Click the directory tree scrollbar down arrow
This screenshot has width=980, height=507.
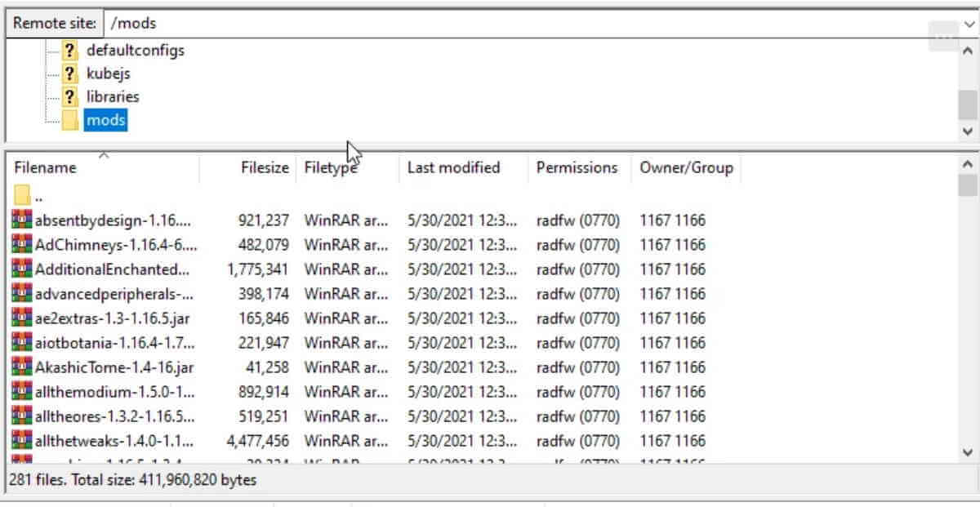[968, 131]
